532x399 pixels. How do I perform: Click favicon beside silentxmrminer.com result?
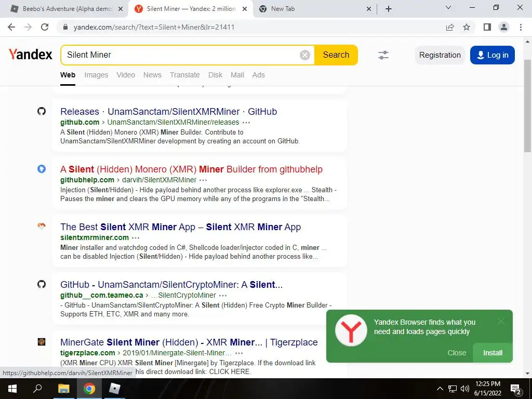coord(42,226)
